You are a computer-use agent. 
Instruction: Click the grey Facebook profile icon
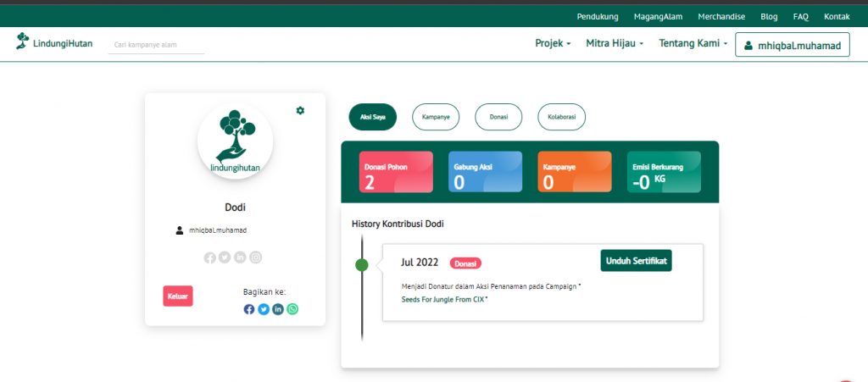tap(209, 257)
